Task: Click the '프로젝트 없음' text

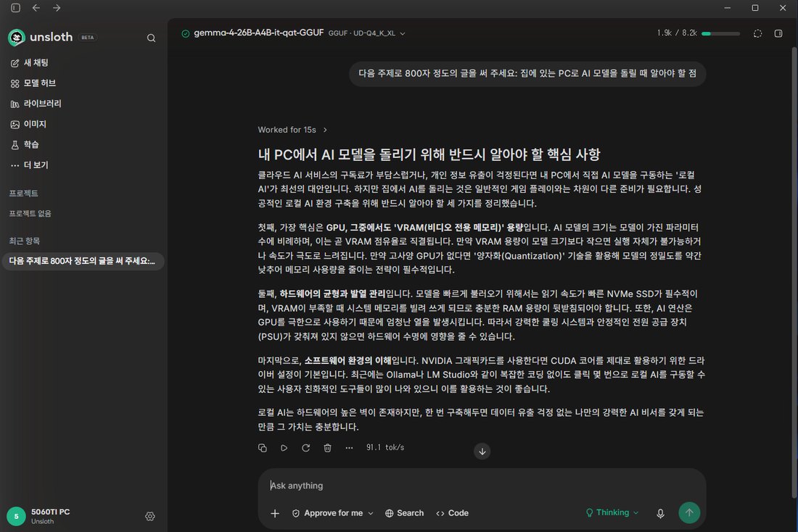Action: (30, 214)
